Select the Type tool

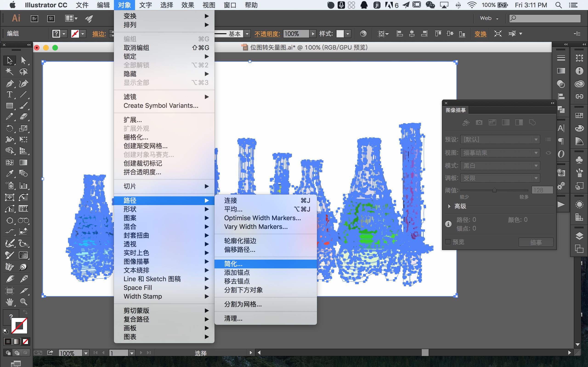tap(10, 95)
